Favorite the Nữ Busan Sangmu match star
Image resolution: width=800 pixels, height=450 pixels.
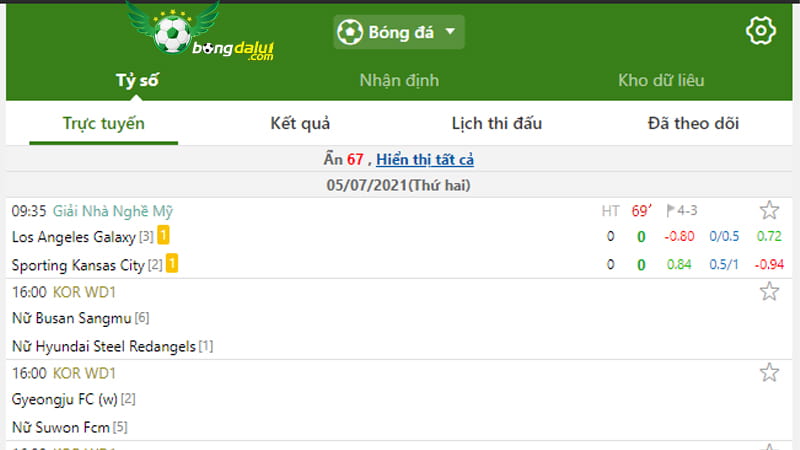tap(769, 291)
